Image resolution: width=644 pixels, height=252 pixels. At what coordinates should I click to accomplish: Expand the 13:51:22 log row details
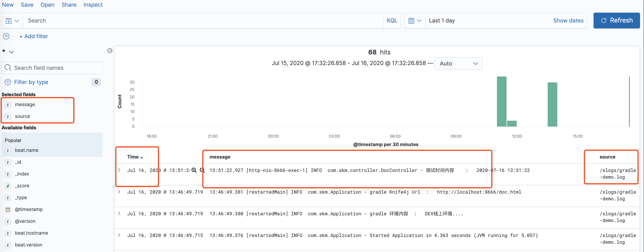click(119, 170)
